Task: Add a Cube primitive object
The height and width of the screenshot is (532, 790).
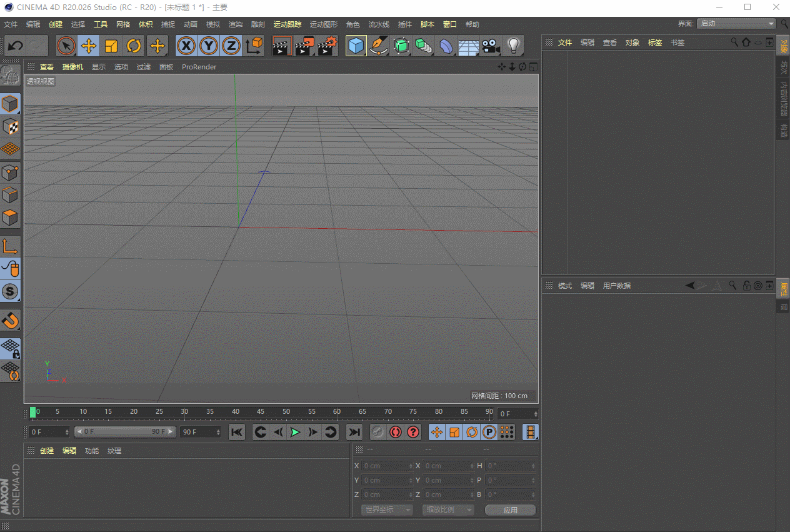Action: pyautogui.click(x=356, y=46)
